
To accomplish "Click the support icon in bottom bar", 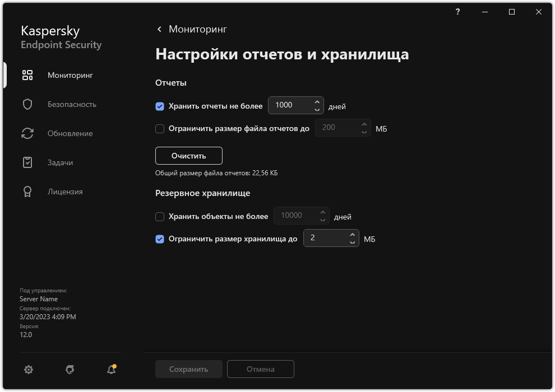I will coord(70,370).
